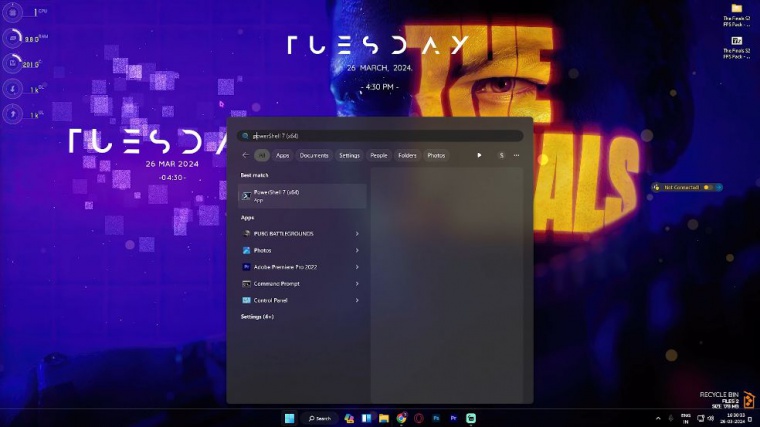Click the Windows Start button on taskbar
Viewport: 760px width, 427px height.
(290, 418)
